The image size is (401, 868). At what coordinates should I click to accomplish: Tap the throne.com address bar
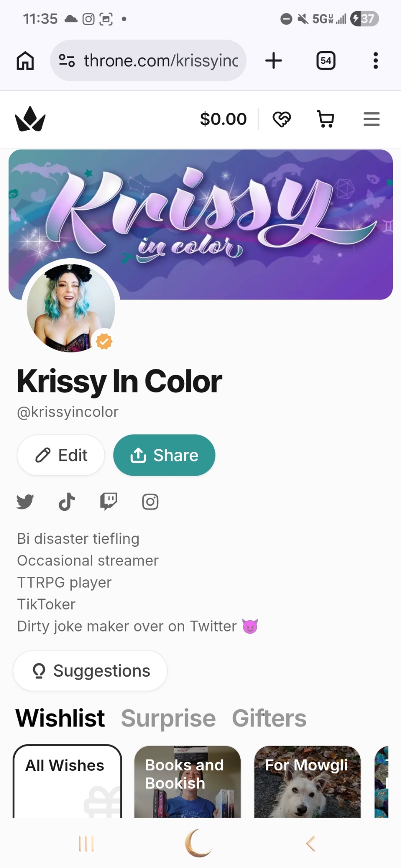(149, 61)
